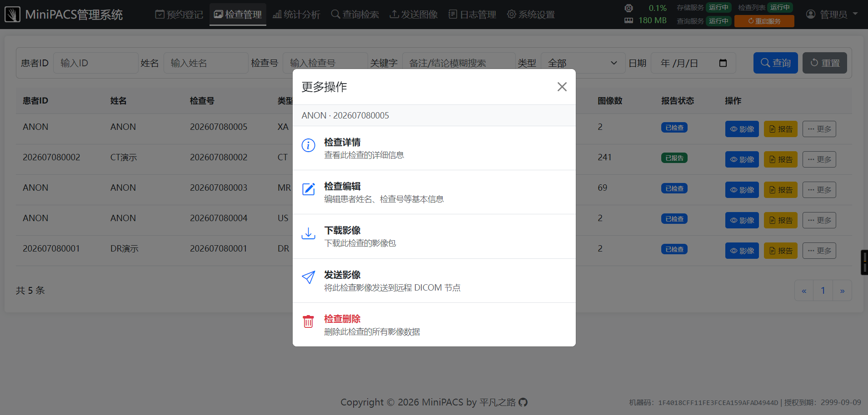Open 报告 for exam 202607080004
The image size is (868, 415).
(781, 220)
